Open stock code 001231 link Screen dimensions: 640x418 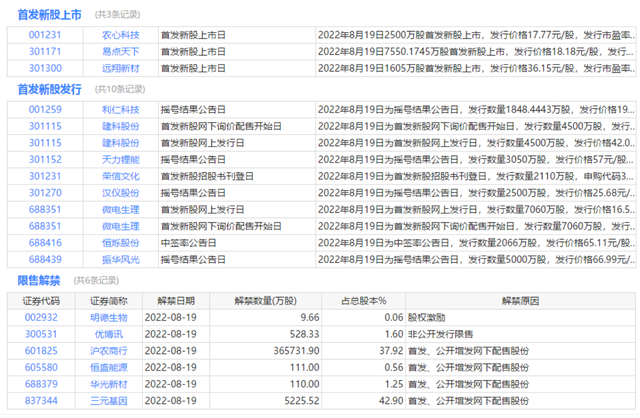tap(45, 35)
